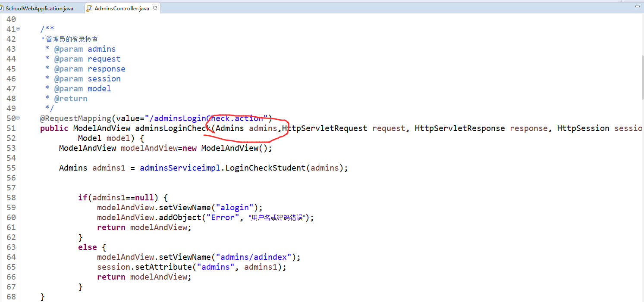Collapse the Javadoc comment at line 41

[18, 29]
